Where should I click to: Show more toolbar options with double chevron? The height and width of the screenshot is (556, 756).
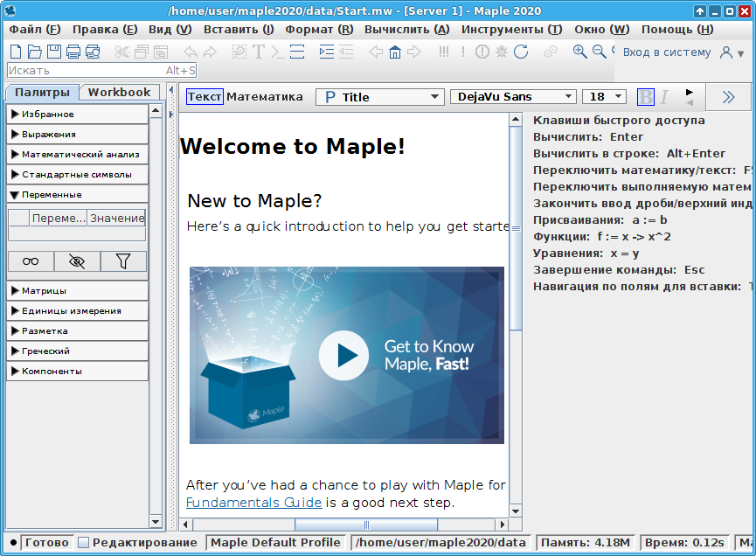click(x=729, y=97)
